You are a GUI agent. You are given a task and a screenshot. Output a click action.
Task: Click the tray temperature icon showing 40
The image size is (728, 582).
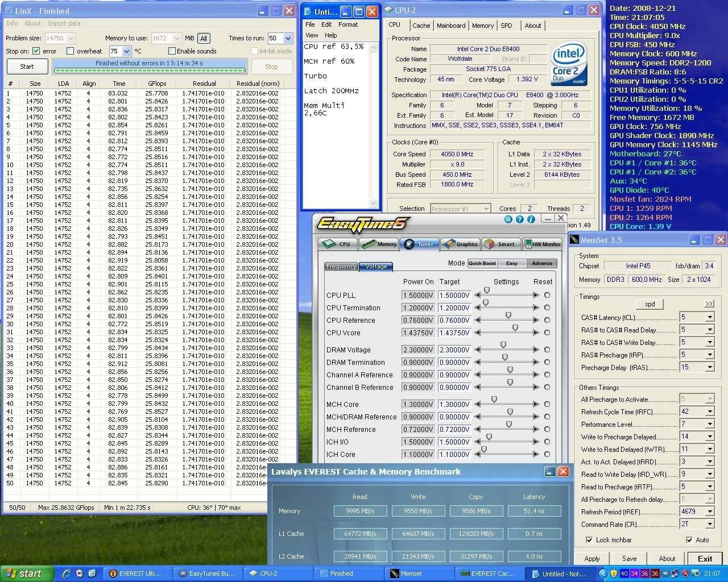tap(624, 573)
